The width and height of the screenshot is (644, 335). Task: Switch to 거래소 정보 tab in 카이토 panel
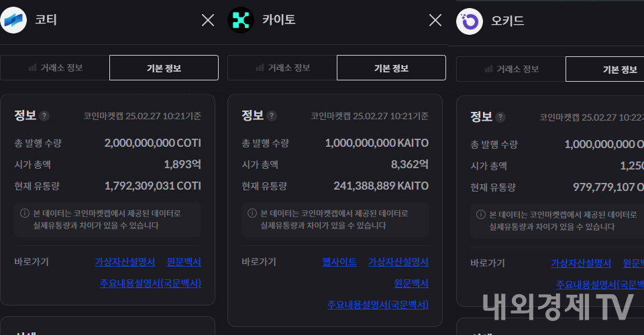click(282, 68)
